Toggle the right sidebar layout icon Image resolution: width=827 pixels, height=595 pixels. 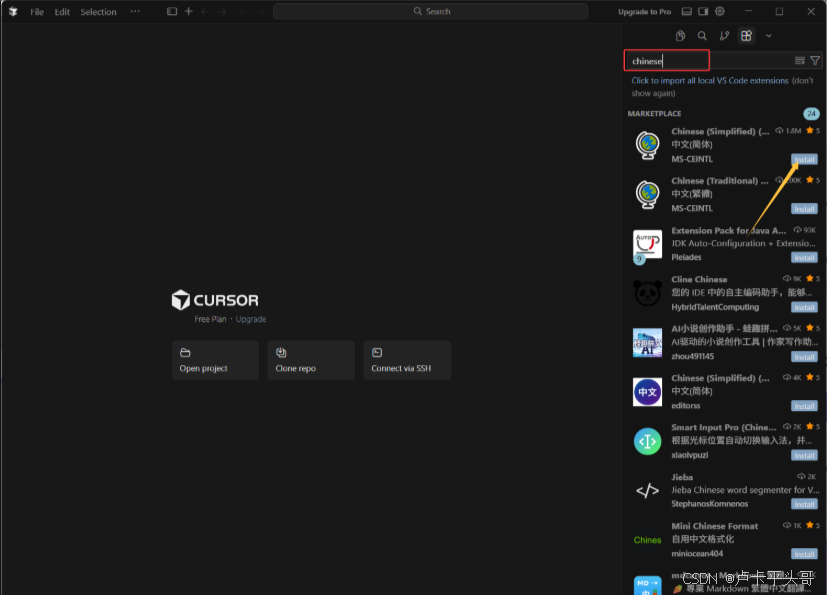703,11
